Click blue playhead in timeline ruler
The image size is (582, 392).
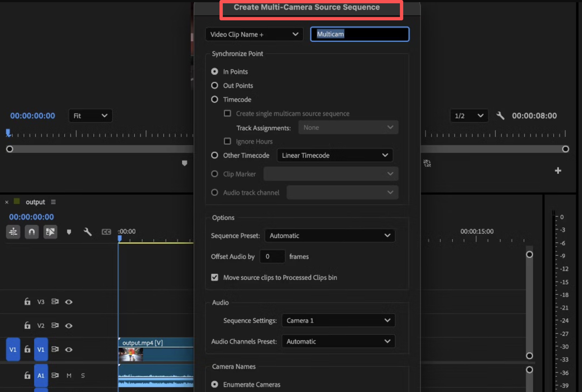[x=120, y=238]
